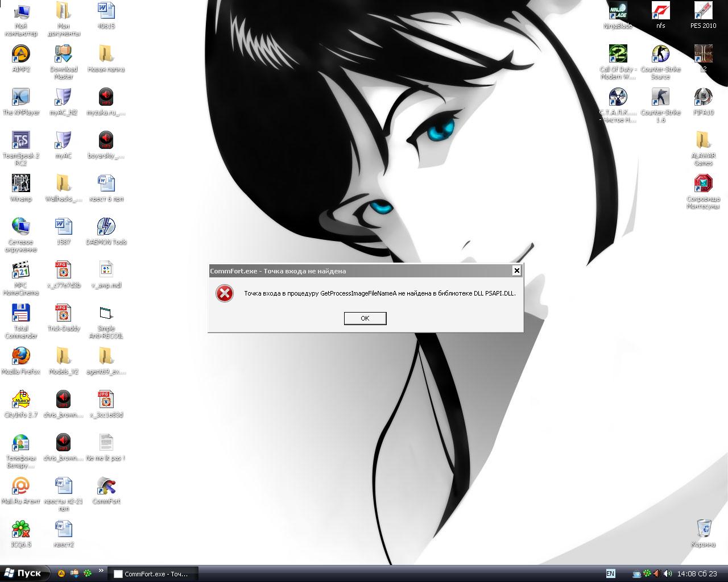Viewport: 728px width, 582px height.
Task: Open the Корзина recycle bin
Action: tap(704, 529)
